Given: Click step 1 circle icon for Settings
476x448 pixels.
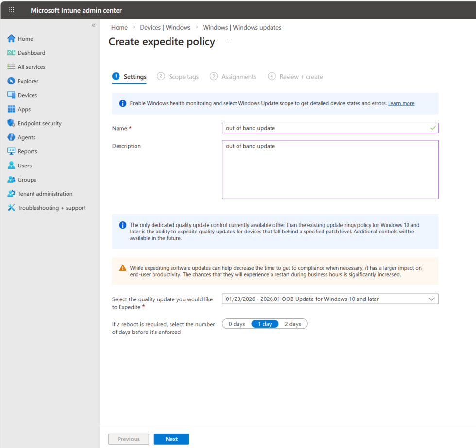Looking at the screenshot, I should tap(116, 76).
